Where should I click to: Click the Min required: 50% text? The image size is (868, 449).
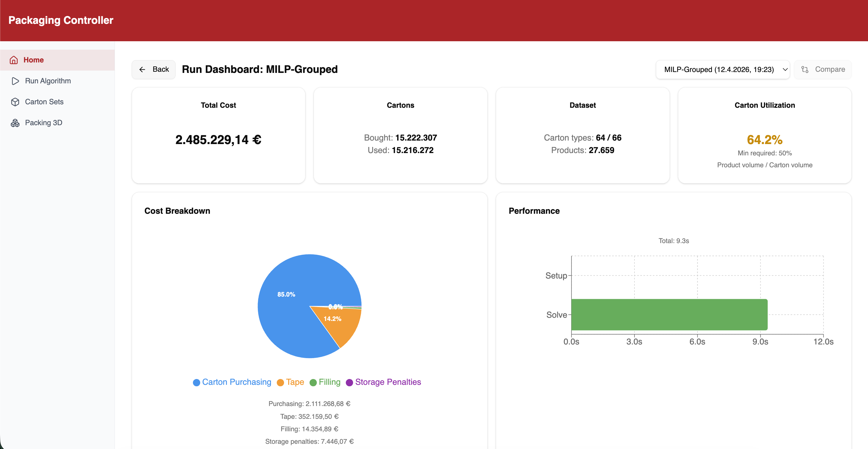pos(764,153)
